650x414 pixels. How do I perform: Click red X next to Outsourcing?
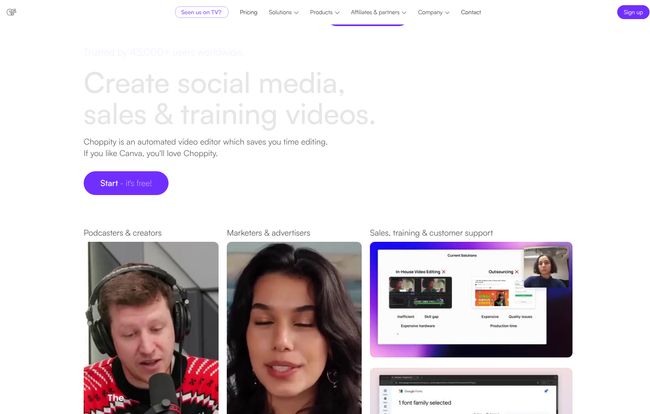pos(516,271)
